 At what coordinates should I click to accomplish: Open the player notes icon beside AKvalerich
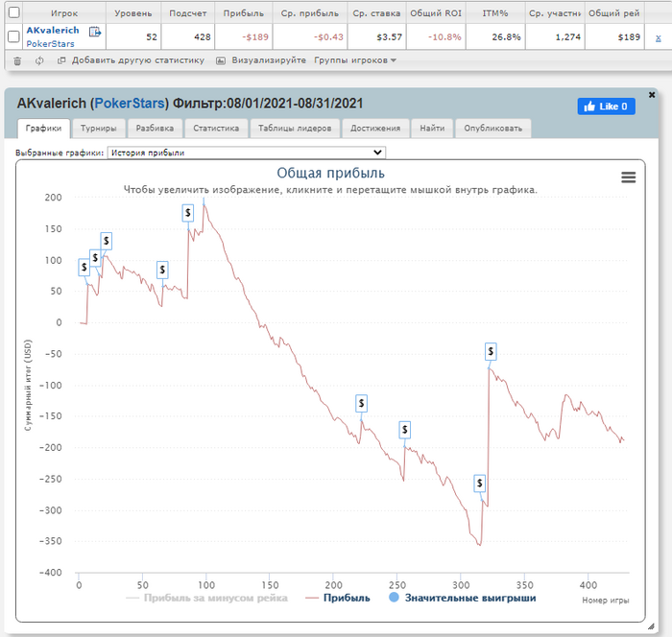95,32
